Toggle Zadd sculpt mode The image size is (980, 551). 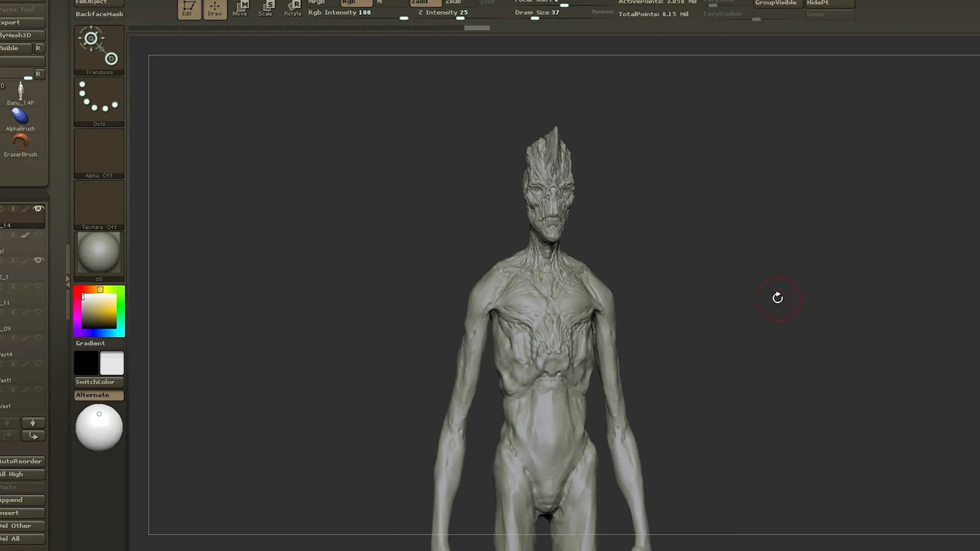pos(426,3)
